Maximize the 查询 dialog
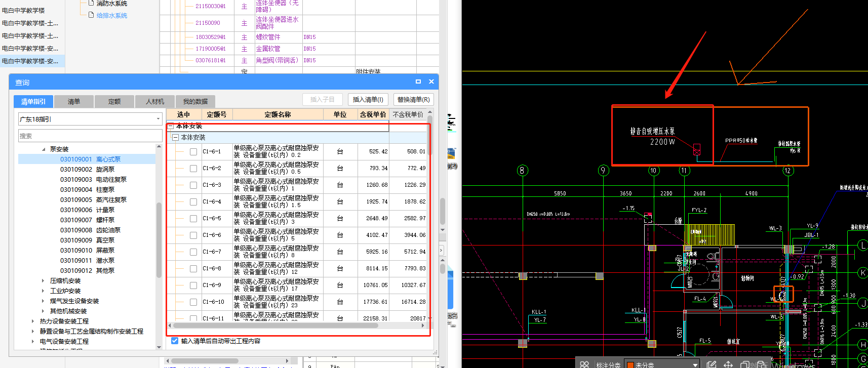This screenshot has height=368, width=868. click(x=418, y=81)
